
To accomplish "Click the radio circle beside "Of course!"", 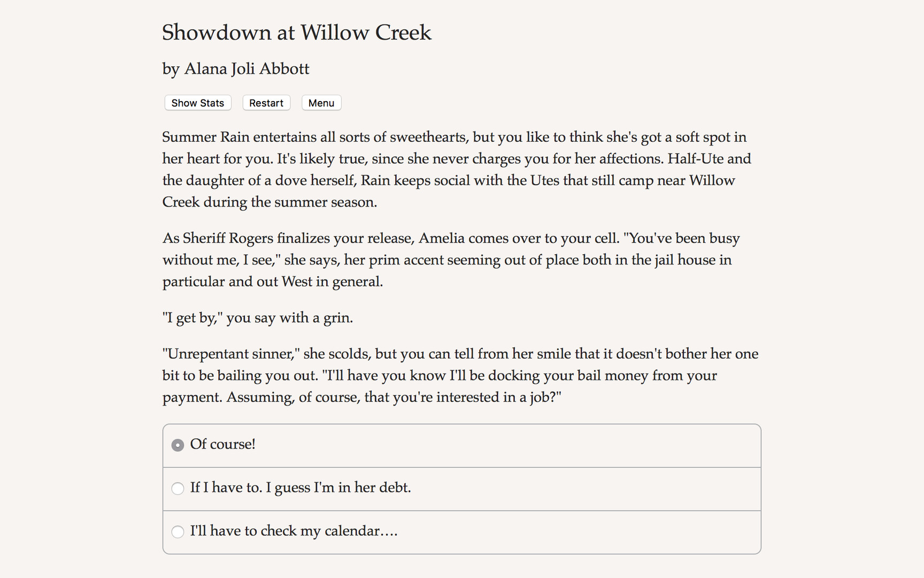I will 178,445.
